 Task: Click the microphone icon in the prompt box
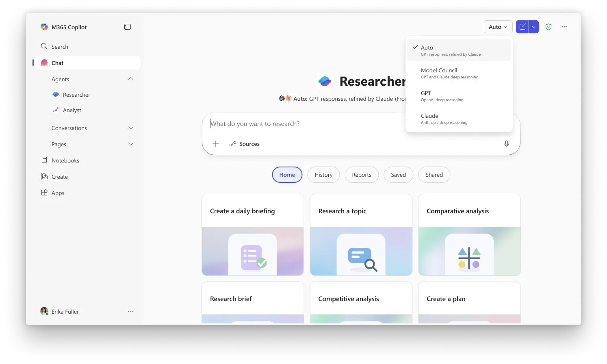(506, 143)
